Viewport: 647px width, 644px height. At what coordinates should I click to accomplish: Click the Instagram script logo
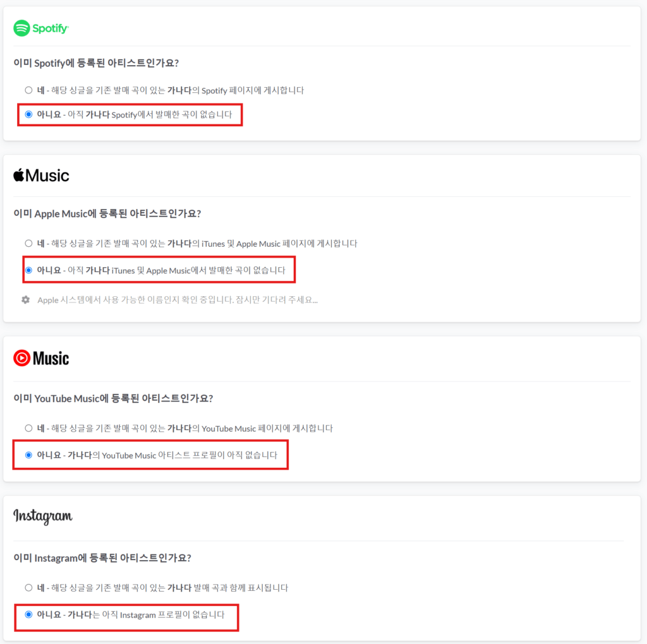pos(43,516)
